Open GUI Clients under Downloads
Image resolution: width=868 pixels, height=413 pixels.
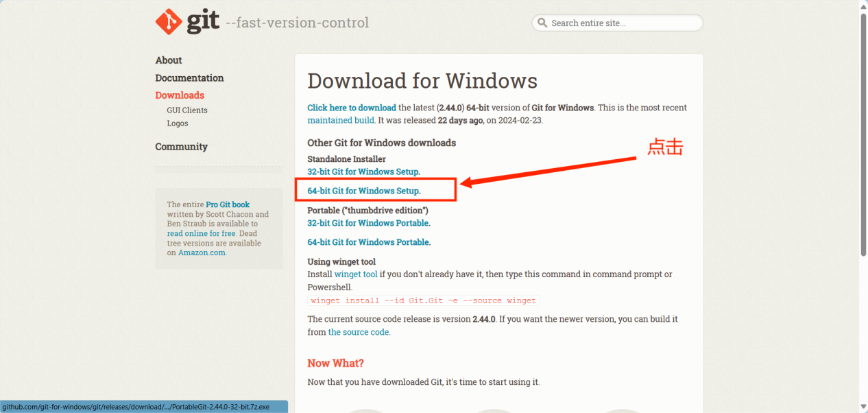click(187, 110)
